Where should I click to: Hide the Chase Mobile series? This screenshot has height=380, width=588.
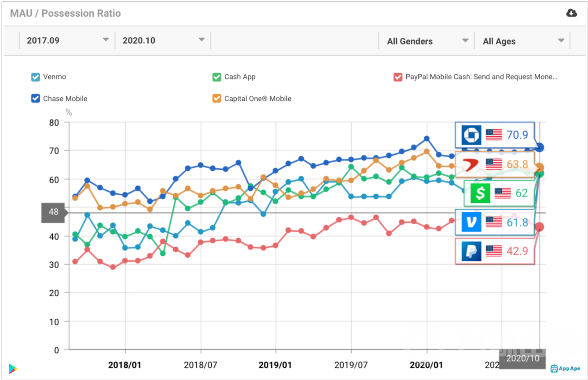tap(36, 98)
